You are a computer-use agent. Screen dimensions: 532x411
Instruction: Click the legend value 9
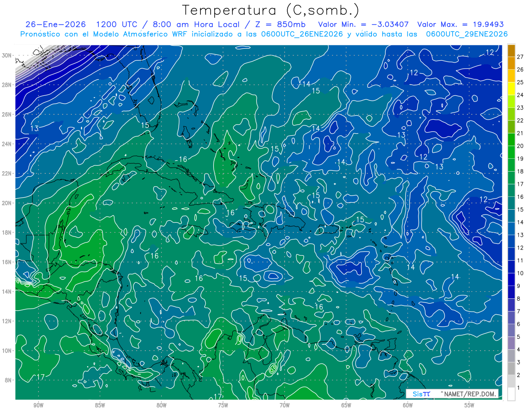[519, 286]
